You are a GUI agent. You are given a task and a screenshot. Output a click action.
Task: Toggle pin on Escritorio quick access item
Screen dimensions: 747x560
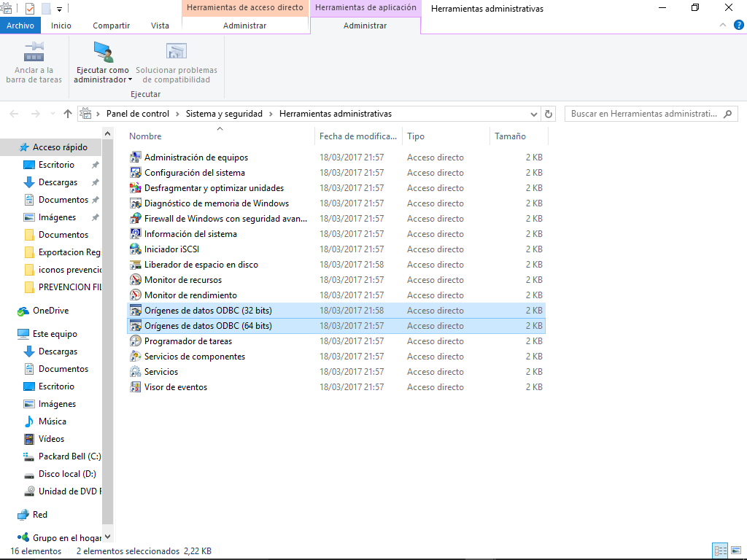(96, 165)
